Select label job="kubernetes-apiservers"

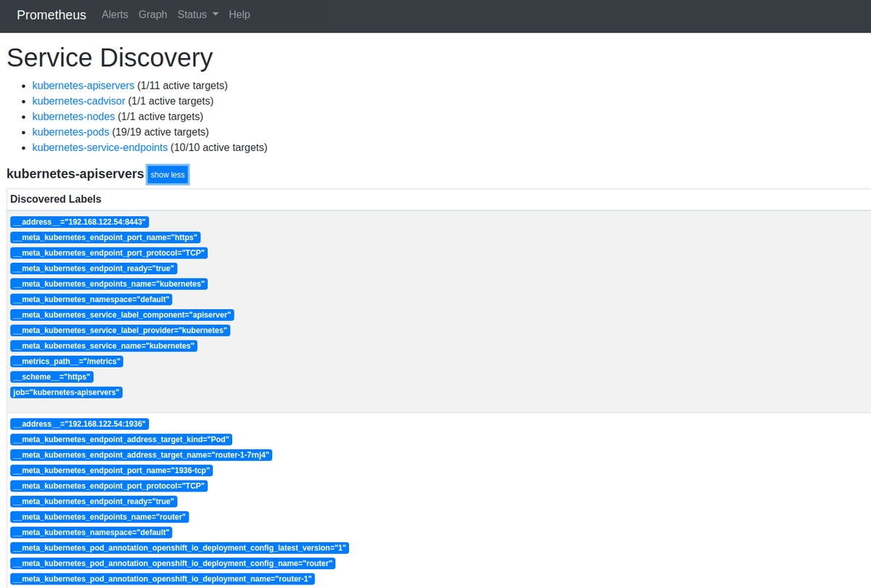click(x=67, y=392)
